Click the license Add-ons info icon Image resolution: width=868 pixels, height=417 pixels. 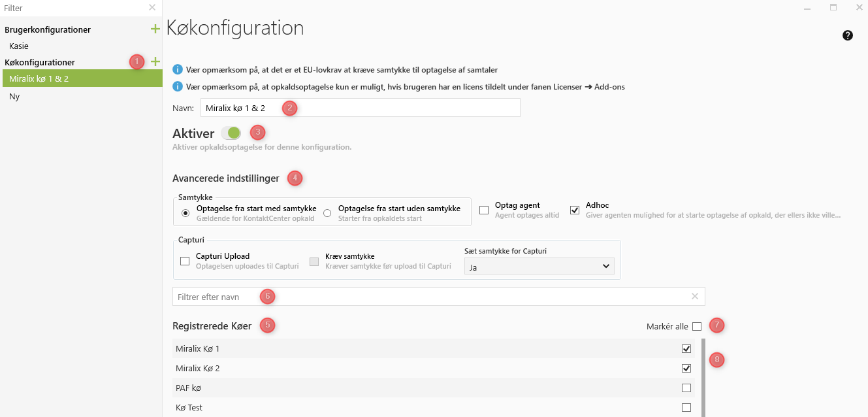177,86
